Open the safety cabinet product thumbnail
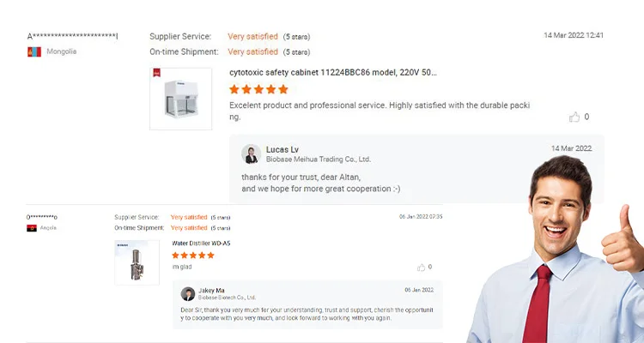 point(180,99)
